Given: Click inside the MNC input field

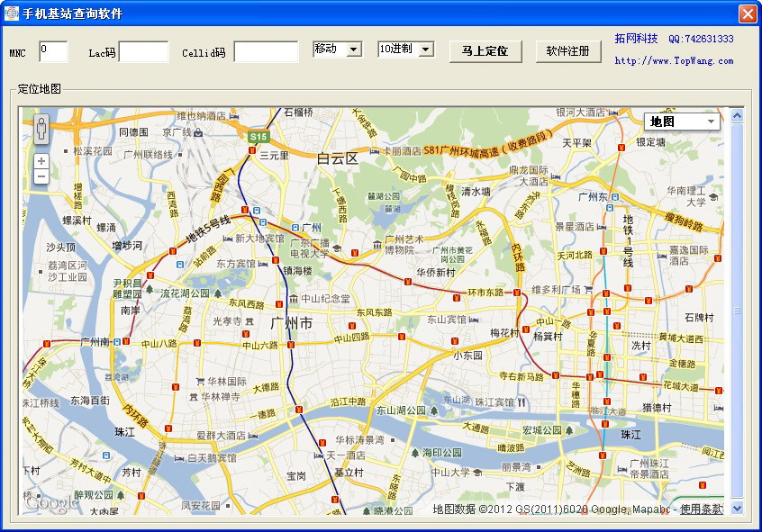Looking at the screenshot, I should [51, 51].
